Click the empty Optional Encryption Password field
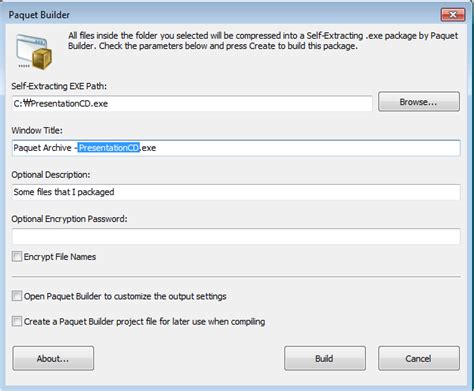 (236, 236)
